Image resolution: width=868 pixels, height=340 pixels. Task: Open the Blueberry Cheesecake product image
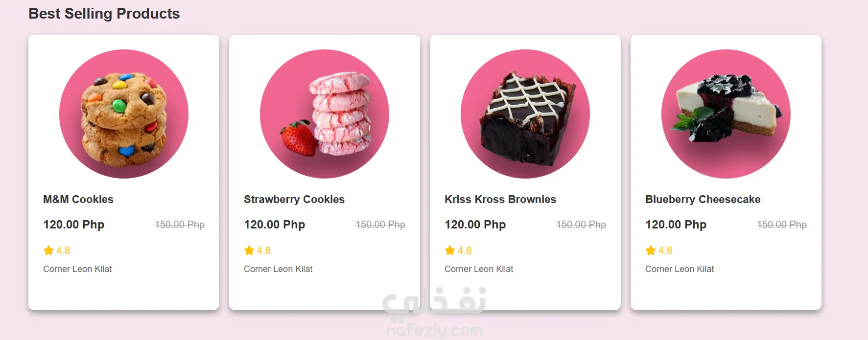(726, 114)
